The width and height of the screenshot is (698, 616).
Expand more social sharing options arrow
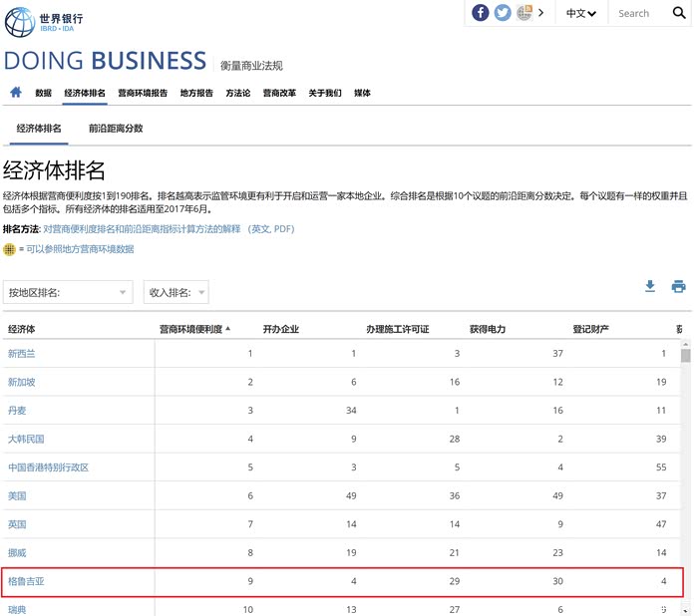point(540,13)
